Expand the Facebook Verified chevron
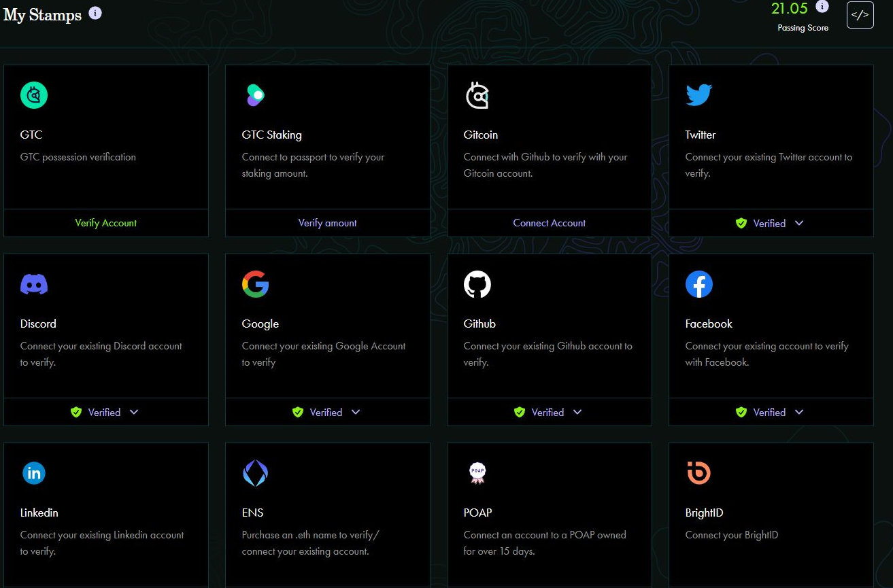 coord(799,412)
